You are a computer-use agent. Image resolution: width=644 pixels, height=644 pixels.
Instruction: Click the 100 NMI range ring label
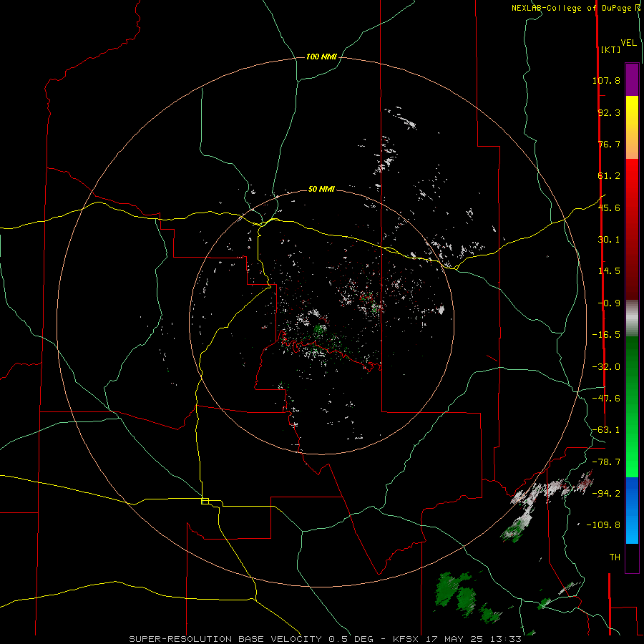[x=321, y=57]
